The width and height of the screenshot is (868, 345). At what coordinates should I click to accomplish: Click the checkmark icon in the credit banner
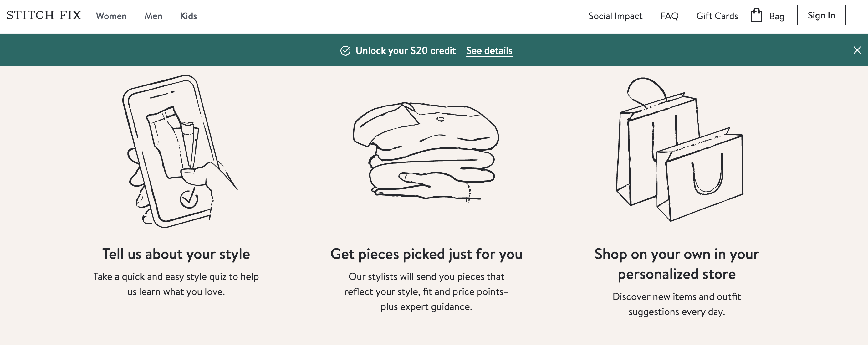pyautogui.click(x=345, y=50)
